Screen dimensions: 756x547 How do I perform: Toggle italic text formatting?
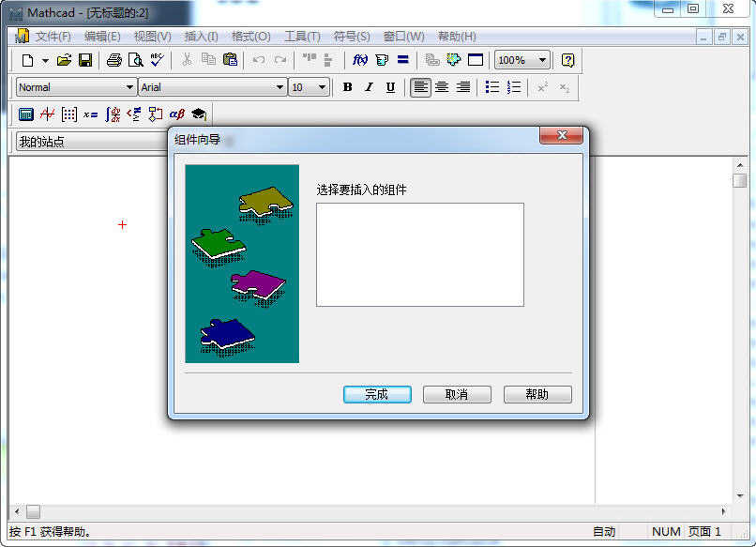[368, 87]
